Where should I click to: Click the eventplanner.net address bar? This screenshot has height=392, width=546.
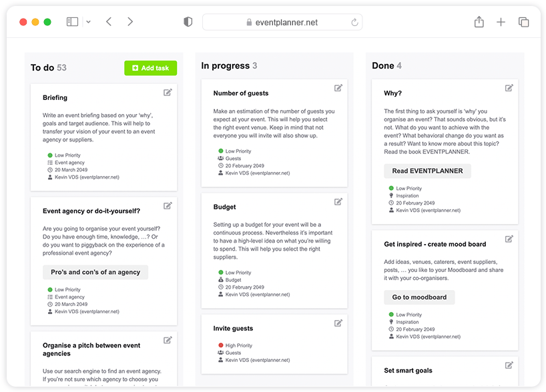[x=282, y=22]
